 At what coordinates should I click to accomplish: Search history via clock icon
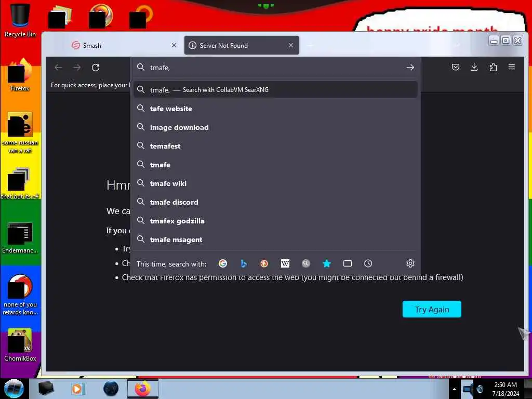click(x=368, y=263)
